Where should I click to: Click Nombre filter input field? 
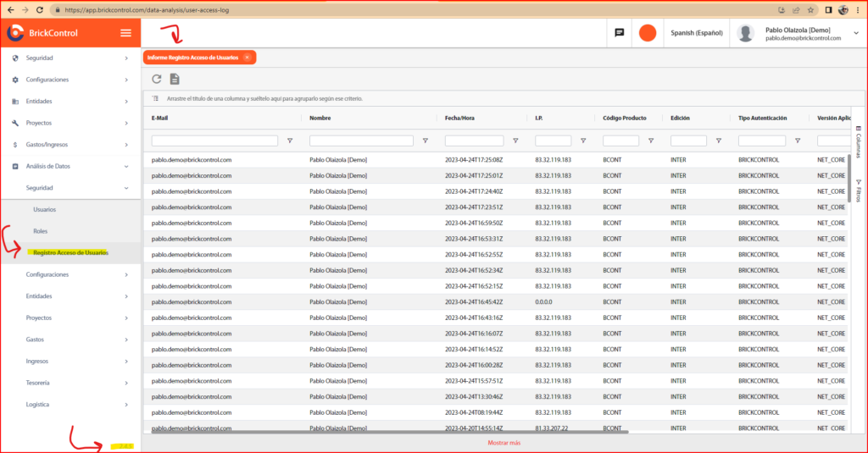point(361,141)
